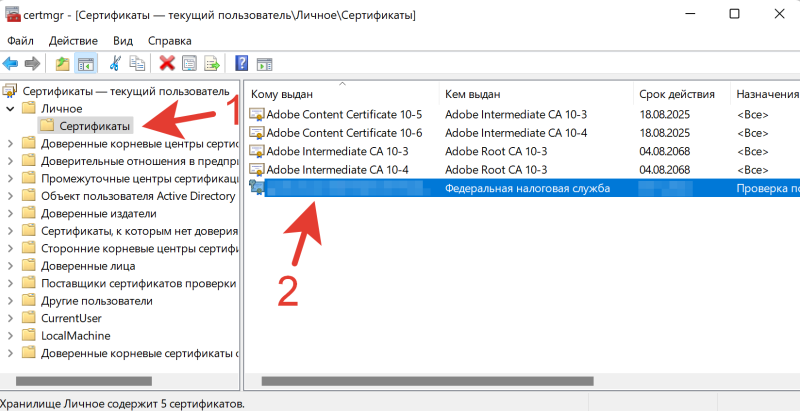The width and height of the screenshot is (800, 411).
Task: Open Help via blue question mark icon
Action: 241,64
